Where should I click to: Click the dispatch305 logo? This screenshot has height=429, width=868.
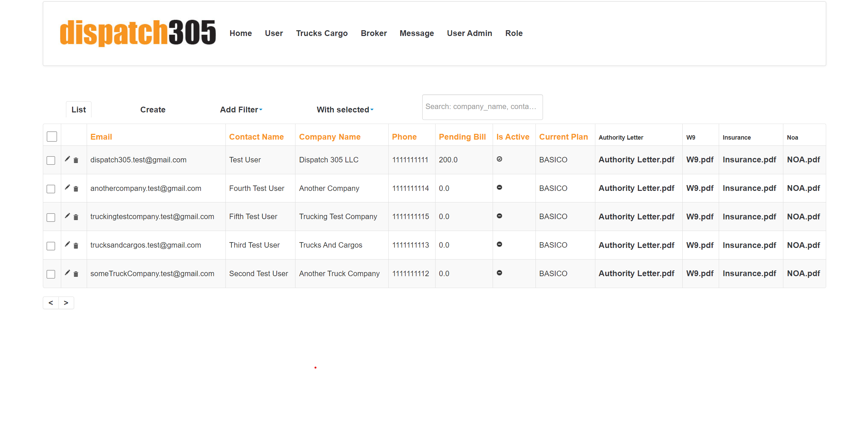(x=138, y=33)
